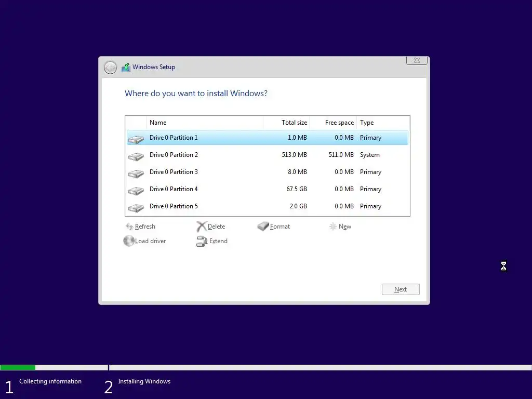
Task: Click the Extend partition icon
Action: (202, 241)
